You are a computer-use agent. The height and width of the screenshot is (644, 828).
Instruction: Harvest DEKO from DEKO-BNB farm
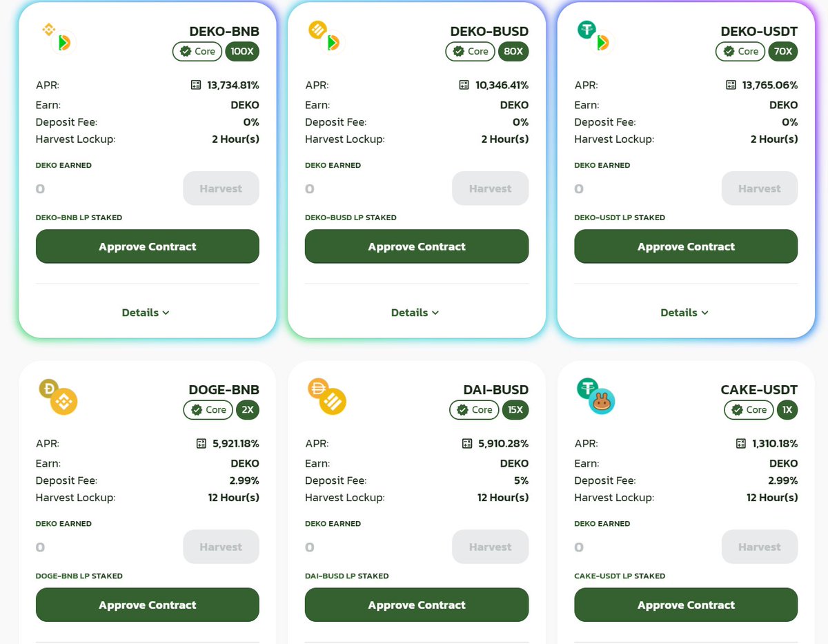coord(221,188)
